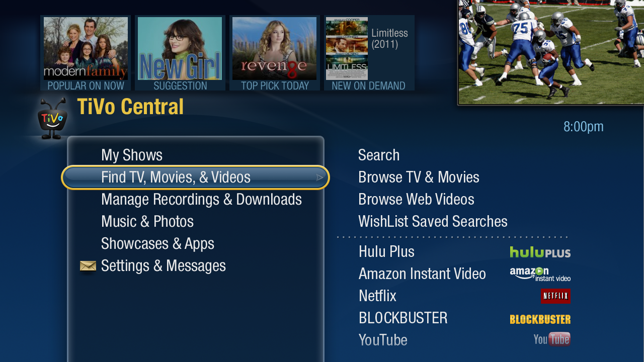Click the TiVo mascot logo icon

coord(52,119)
